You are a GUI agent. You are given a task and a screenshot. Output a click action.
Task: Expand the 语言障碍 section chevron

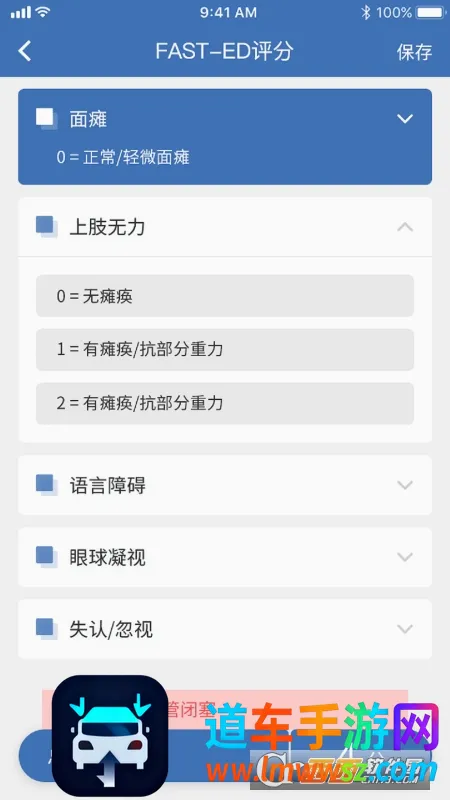click(x=405, y=485)
